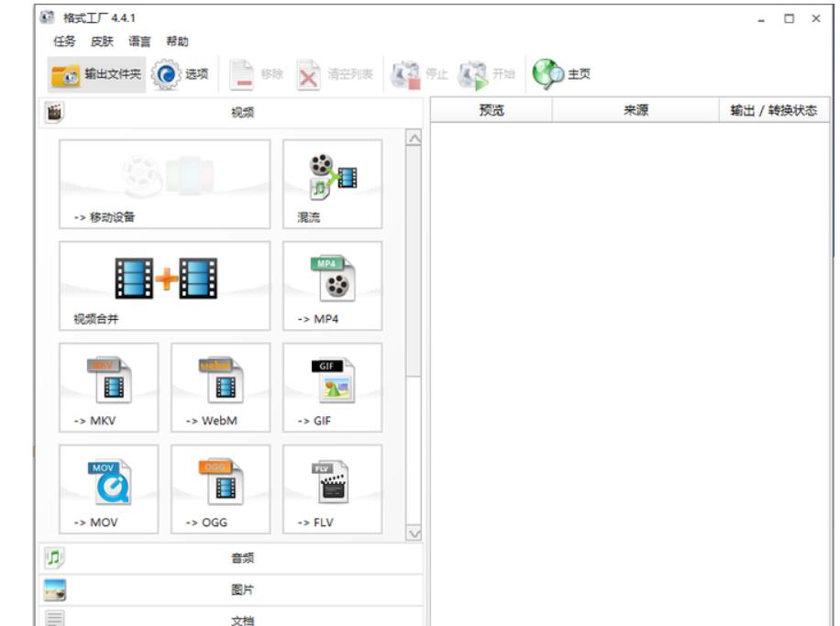The height and width of the screenshot is (626, 840).
Task: Select the 移动设备 conversion tile
Action: tap(164, 184)
